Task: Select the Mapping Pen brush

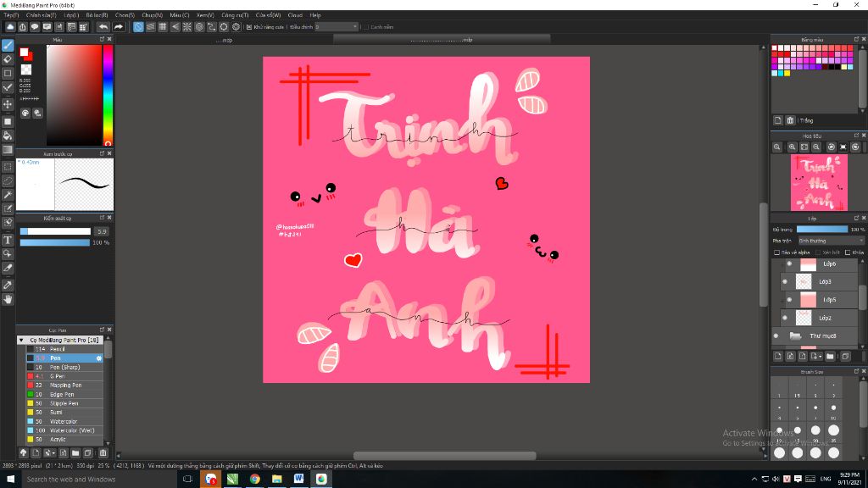Action: click(x=64, y=385)
